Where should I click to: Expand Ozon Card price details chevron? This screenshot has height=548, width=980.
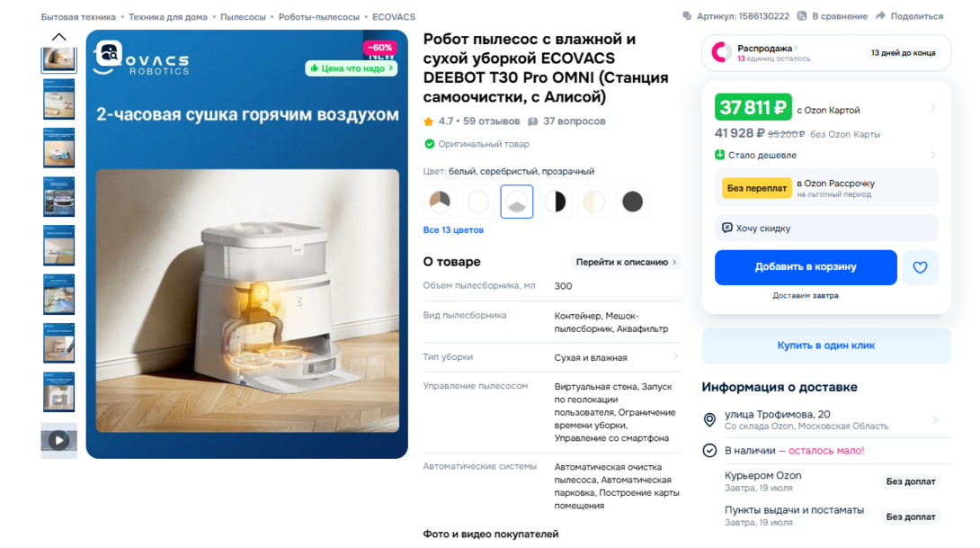coord(932,108)
